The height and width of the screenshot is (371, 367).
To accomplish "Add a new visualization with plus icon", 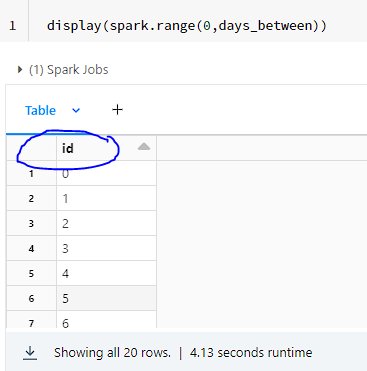I will click(x=117, y=110).
